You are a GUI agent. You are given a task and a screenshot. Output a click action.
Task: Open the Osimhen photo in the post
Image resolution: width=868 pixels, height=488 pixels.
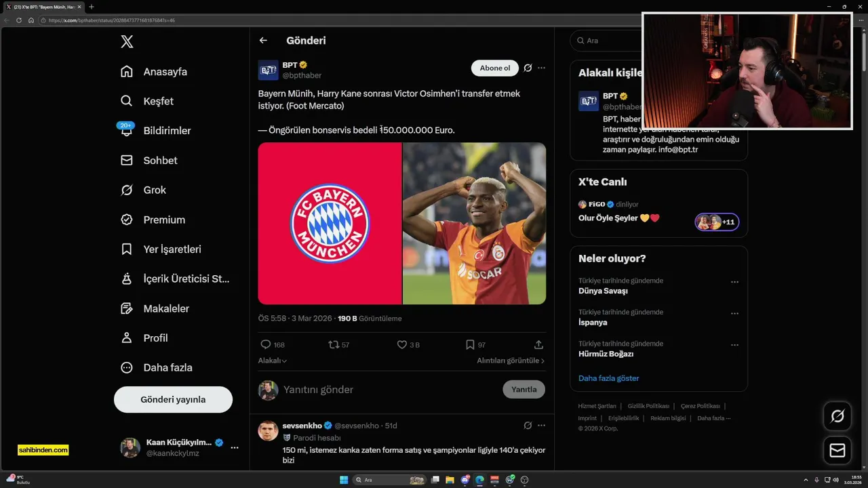tap(475, 224)
